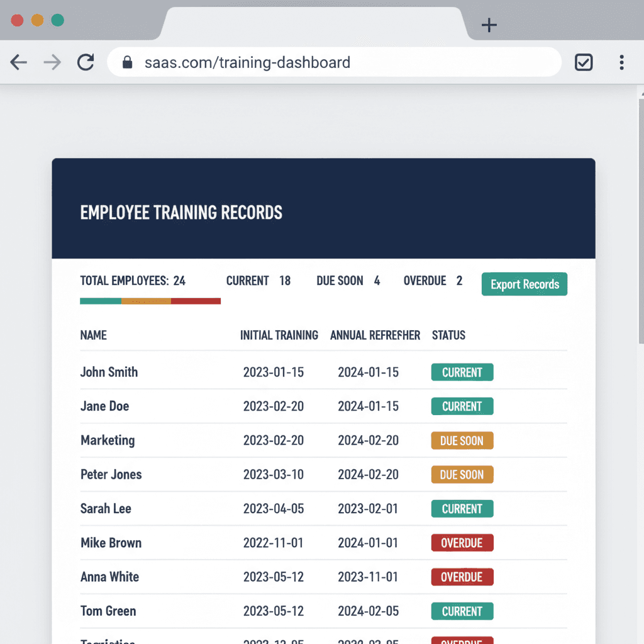The width and height of the screenshot is (644, 644).
Task: Click the Export Records button
Action: coord(524,284)
